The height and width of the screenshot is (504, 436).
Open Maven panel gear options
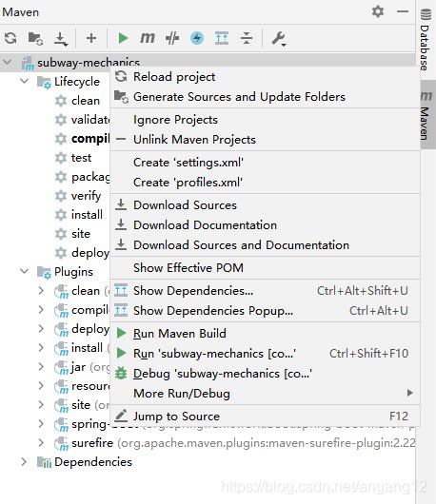click(378, 11)
